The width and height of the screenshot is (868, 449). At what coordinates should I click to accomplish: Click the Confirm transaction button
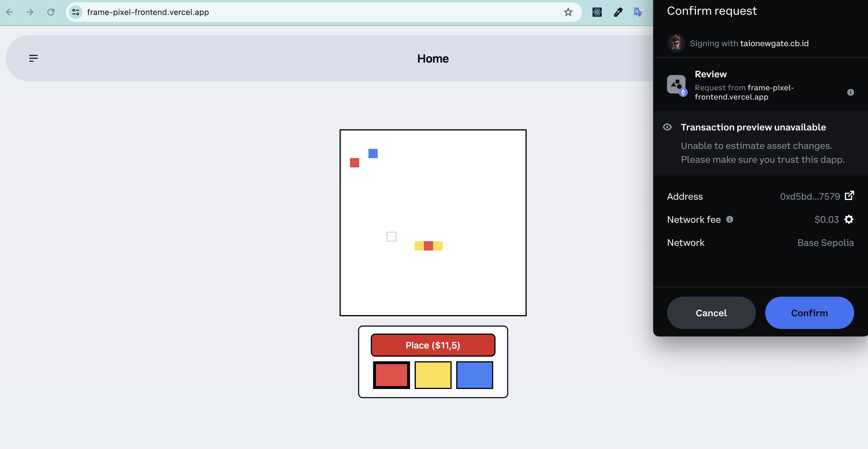click(x=809, y=313)
